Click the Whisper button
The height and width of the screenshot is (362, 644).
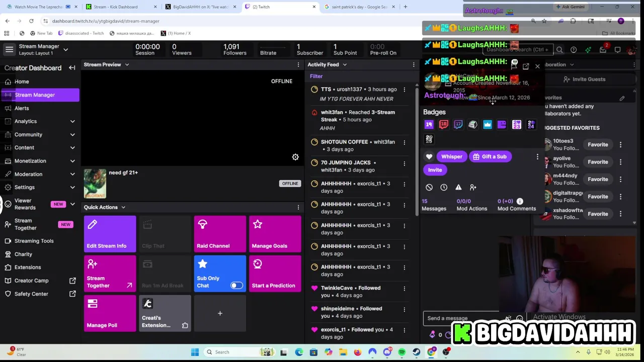[x=451, y=156]
